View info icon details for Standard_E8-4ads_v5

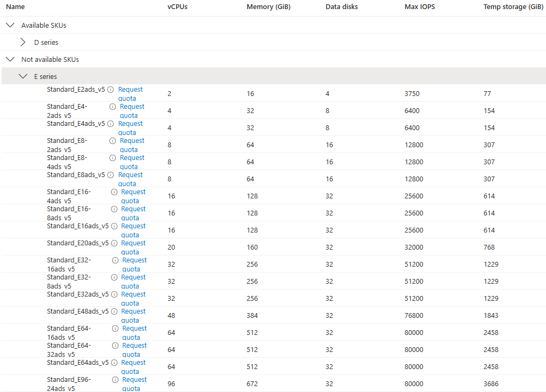[113, 158]
